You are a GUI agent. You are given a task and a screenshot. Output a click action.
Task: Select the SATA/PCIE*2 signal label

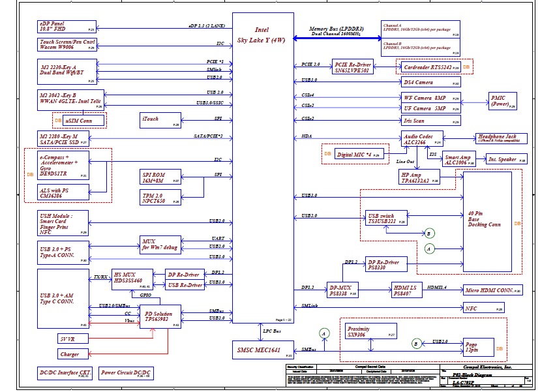[x=208, y=136]
